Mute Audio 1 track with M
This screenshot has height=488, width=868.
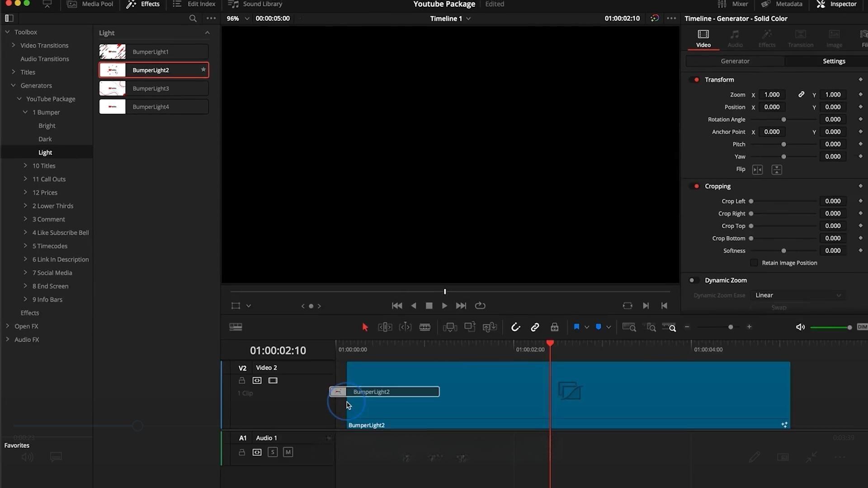[x=288, y=452]
